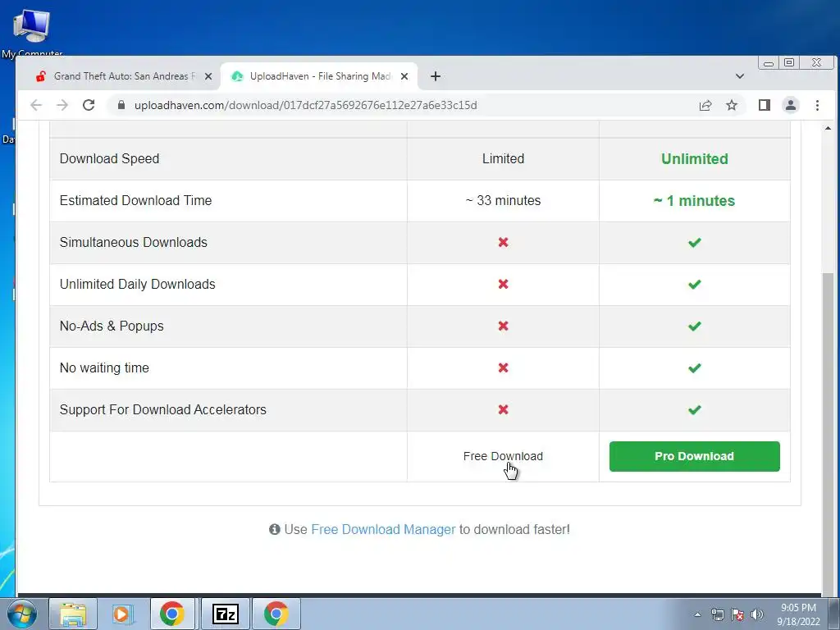Click green check for No-Ads & Popups
Viewport: 840px width, 630px height.
click(694, 326)
